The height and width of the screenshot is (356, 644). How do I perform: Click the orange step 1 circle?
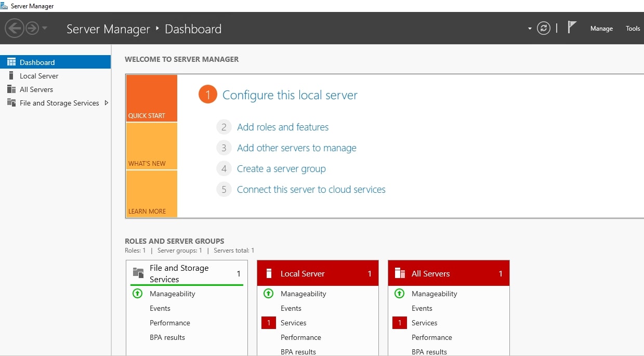207,95
